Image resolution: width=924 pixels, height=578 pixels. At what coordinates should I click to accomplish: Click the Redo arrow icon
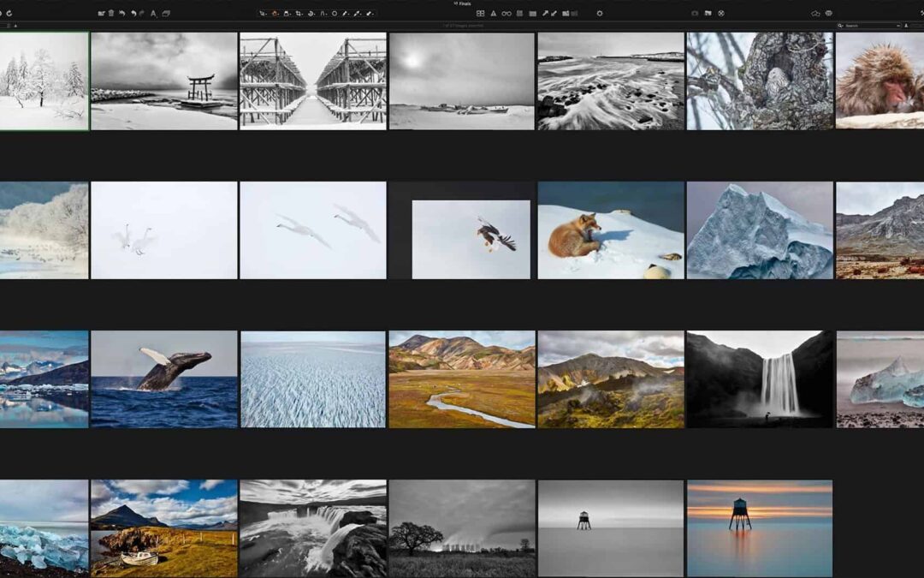(x=141, y=13)
